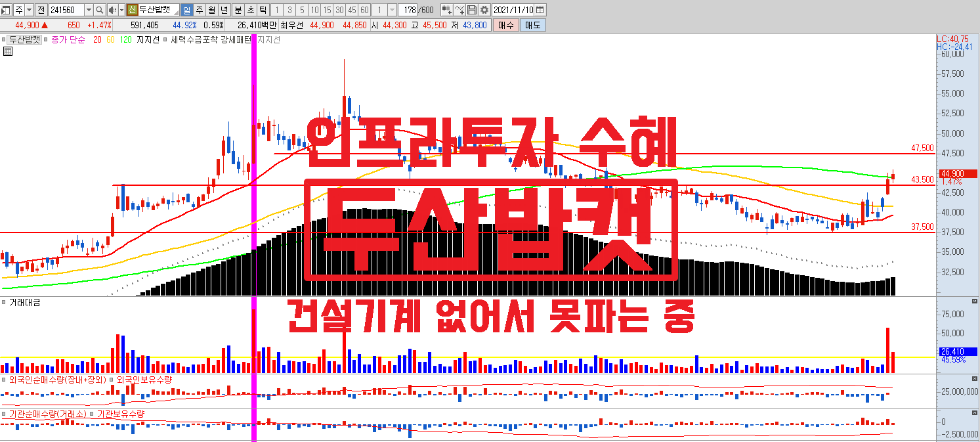The image size is (980, 442).
Task: Close the 거래대금 panel with x icon
Action: [974, 300]
